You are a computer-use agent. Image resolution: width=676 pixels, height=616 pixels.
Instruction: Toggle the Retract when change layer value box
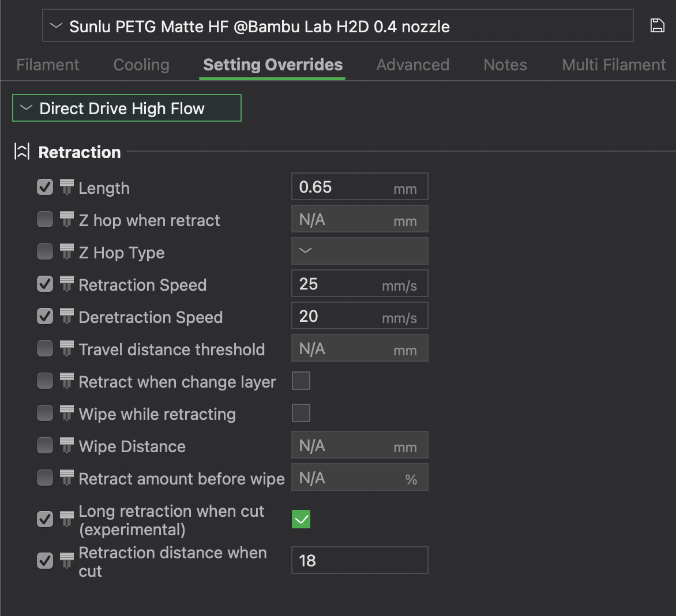[x=301, y=381]
